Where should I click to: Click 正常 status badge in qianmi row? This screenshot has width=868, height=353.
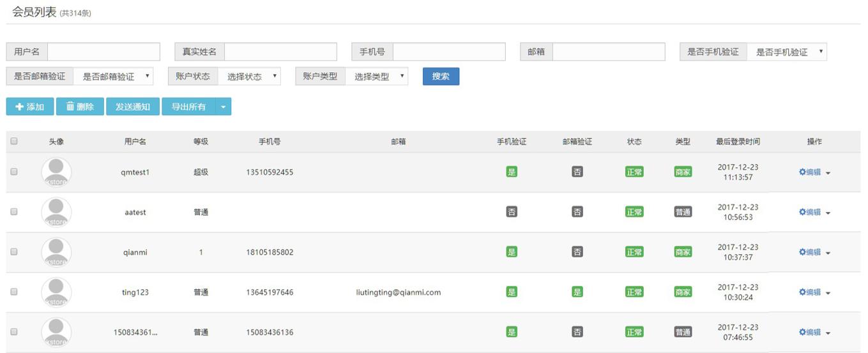(x=634, y=252)
